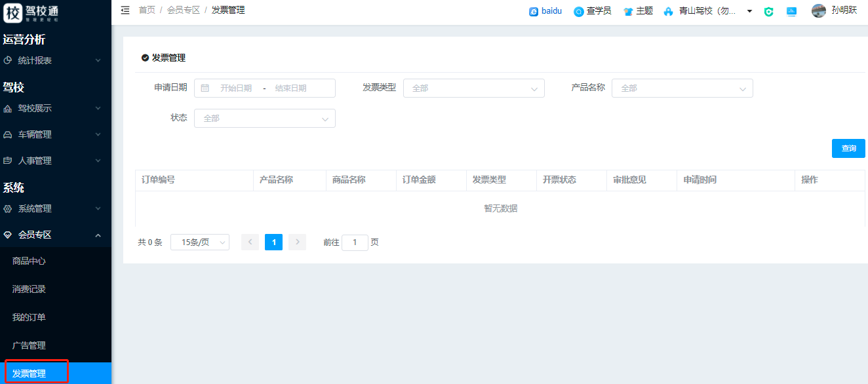The width and height of the screenshot is (868, 384).
Task: Click the 统计报表 pie chart icon
Action: (8, 60)
